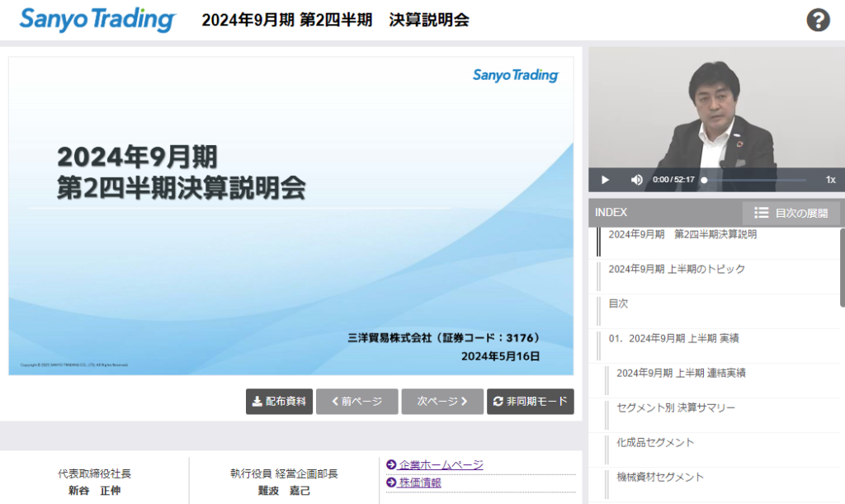
Task: Click the index panel scrollbar
Action: tap(843, 267)
